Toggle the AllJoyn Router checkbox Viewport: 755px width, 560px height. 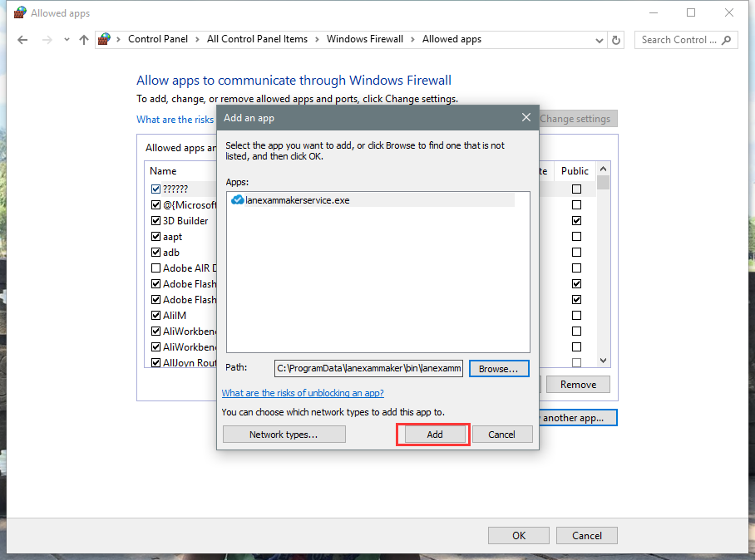coord(155,362)
